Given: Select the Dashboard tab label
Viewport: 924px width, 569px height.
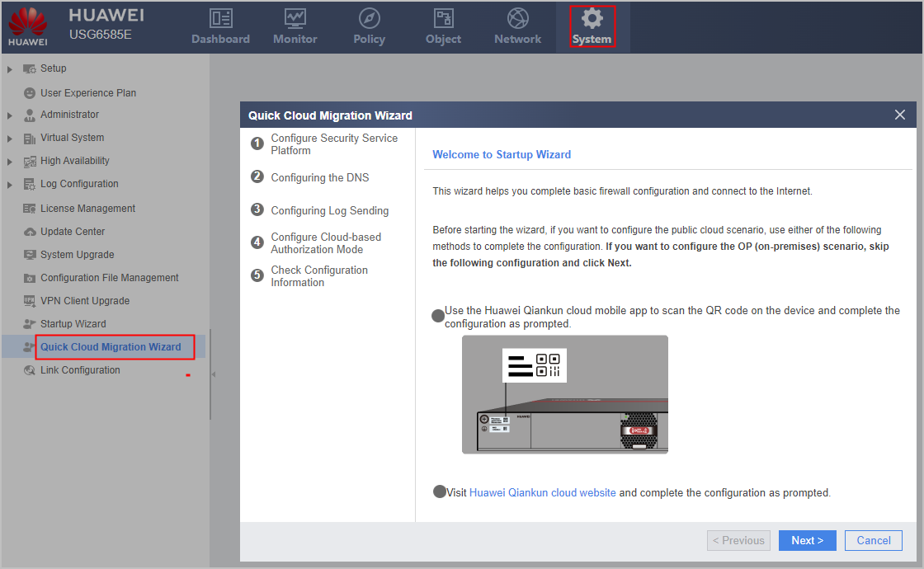Looking at the screenshot, I should pyautogui.click(x=221, y=39).
